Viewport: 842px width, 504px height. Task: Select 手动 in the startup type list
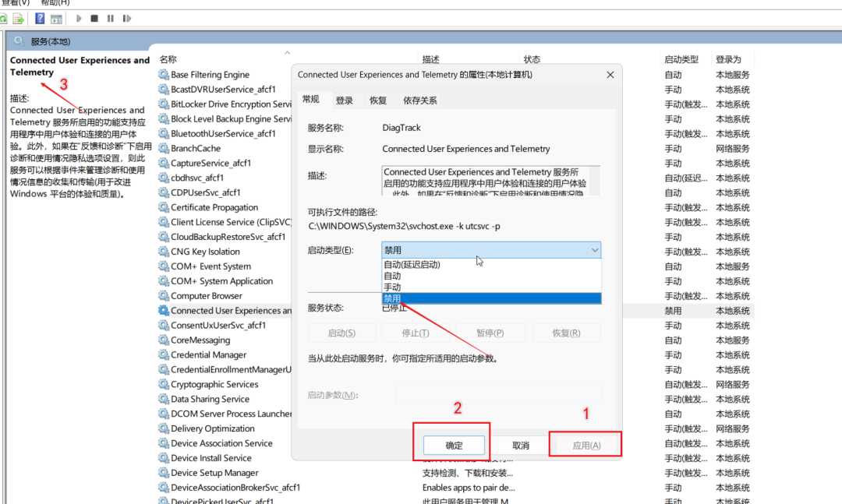pos(392,287)
